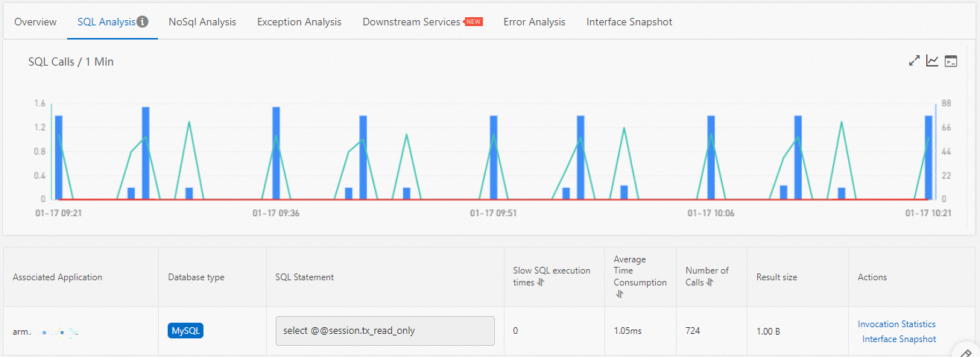
Task: Click the Actions column header
Action: pos(872,277)
